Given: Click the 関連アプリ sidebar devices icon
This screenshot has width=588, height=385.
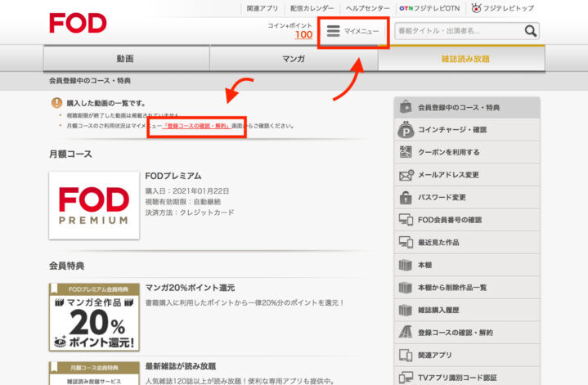Looking at the screenshot, I should (406, 355).
